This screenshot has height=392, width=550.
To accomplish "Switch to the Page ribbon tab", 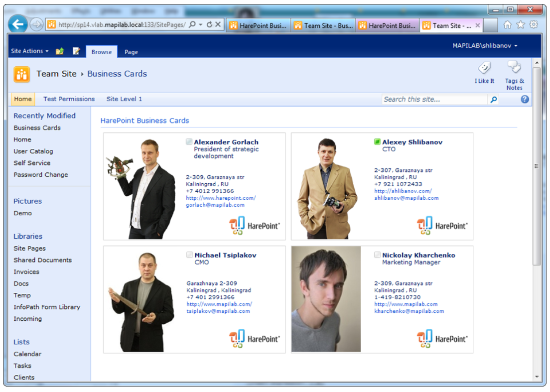I will [x=131, y=52].
